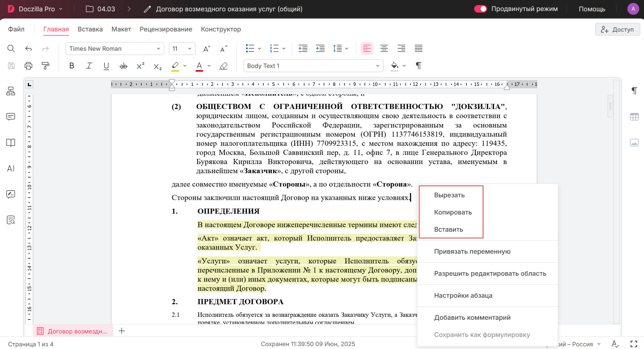Switch to the Рецензирование tab
Viewport: 644px width, 349px height.
pos(166,29)
